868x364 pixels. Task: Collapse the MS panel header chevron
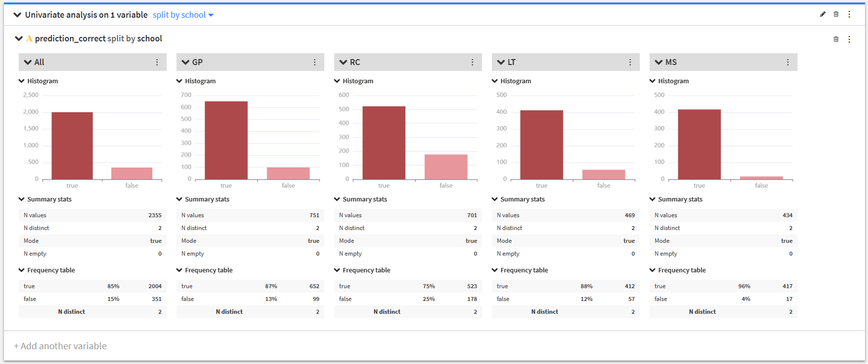(x=659, y=62)
